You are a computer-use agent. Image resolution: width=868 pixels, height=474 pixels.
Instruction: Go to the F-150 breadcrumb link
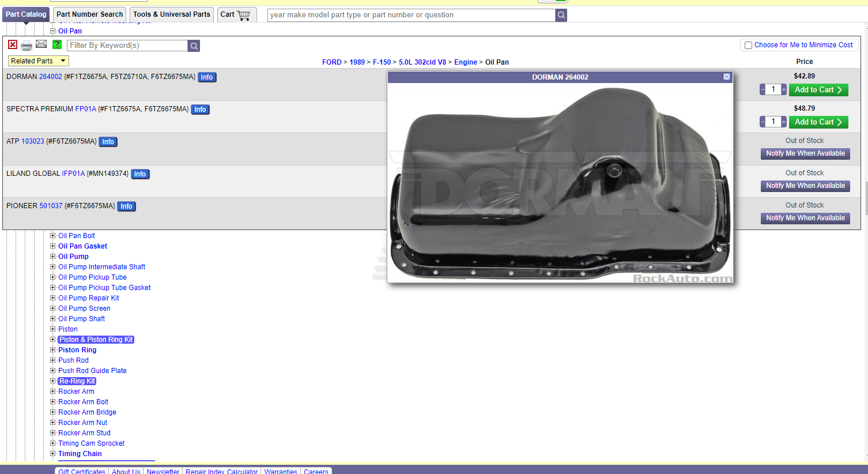tap(382, 62)
